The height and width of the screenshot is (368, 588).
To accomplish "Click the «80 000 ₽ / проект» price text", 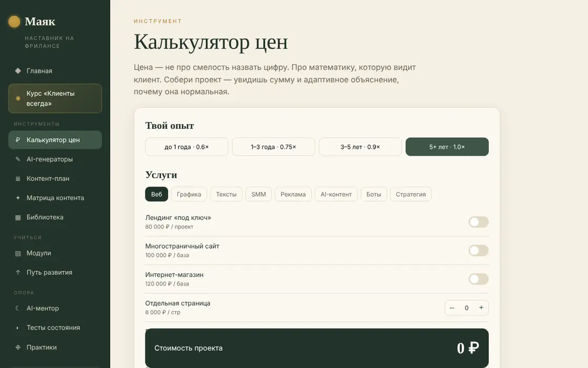I will [x=169, y=227].
